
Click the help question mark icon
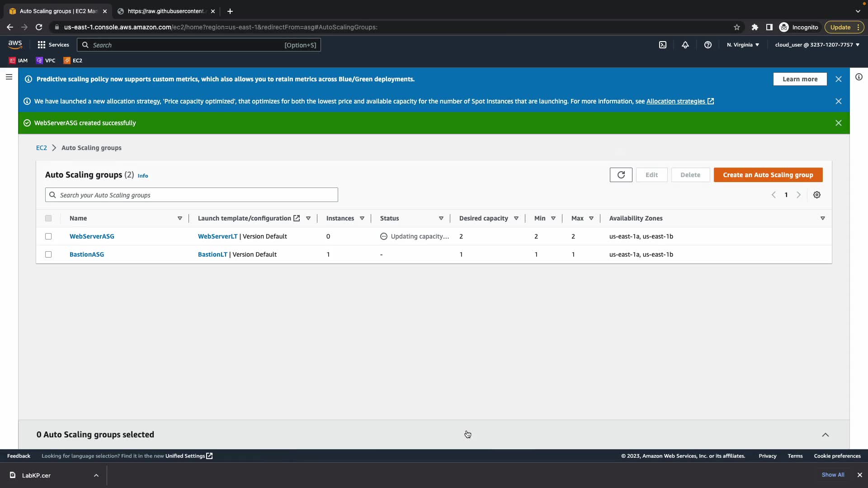pyautogui.click(x=708, y=45)
